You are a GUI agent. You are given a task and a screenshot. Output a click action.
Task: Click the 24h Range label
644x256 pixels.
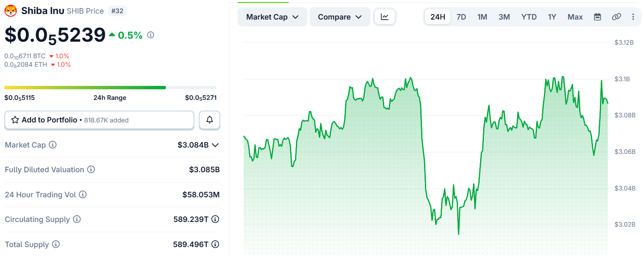click(110, 98)
